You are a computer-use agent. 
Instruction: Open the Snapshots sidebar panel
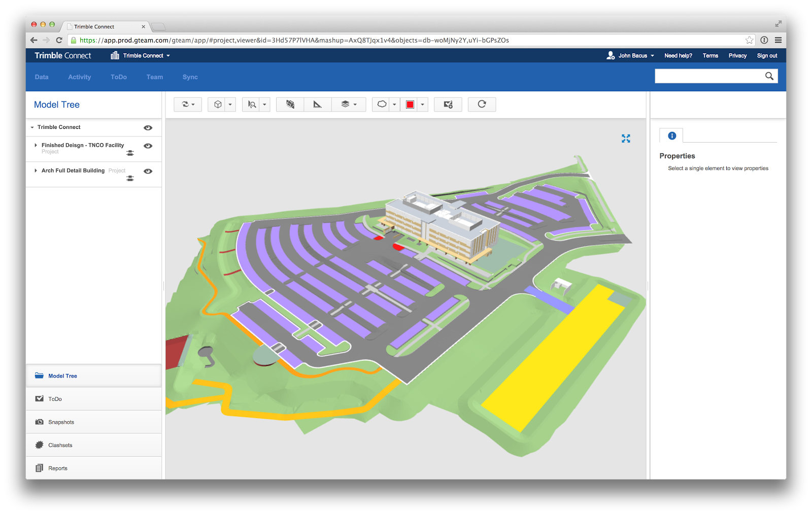[94, 422]
